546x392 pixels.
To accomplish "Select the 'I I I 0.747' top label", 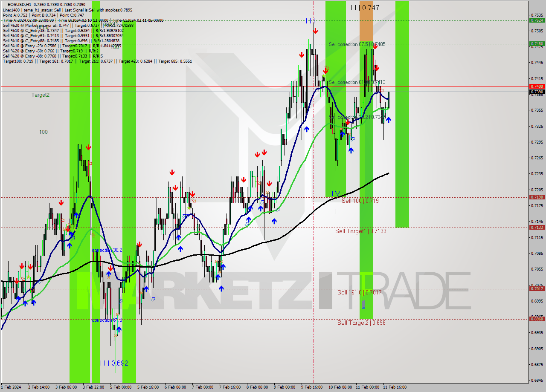I will pyautogui.click(x=365, y=8).
